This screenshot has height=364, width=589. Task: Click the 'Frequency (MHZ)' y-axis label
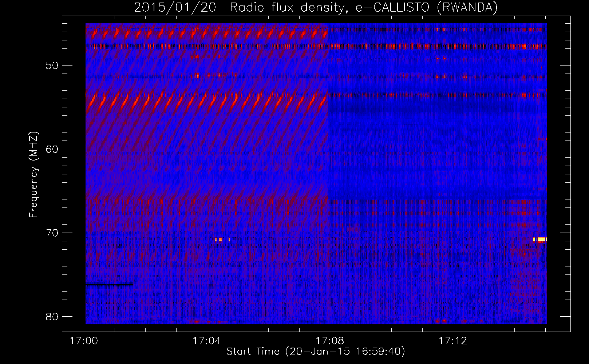click(33, 175)
